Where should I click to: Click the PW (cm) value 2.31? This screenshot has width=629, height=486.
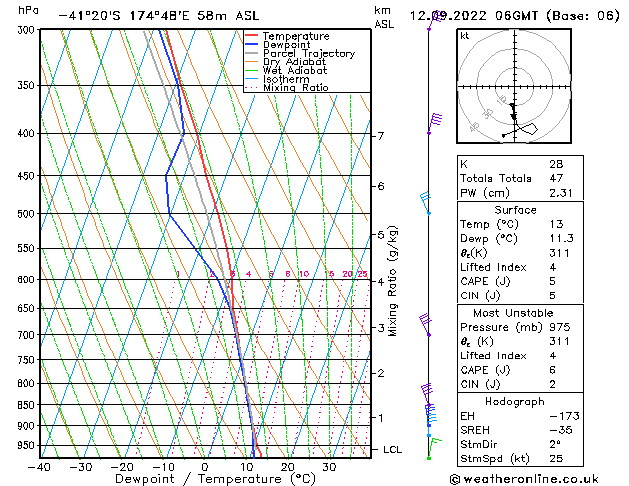[x=561, y=193]
